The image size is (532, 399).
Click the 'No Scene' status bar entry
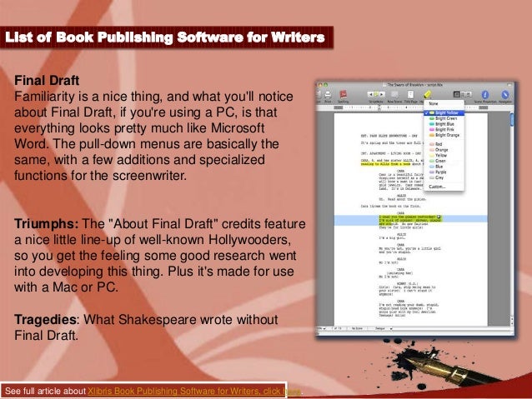(357, 328)
